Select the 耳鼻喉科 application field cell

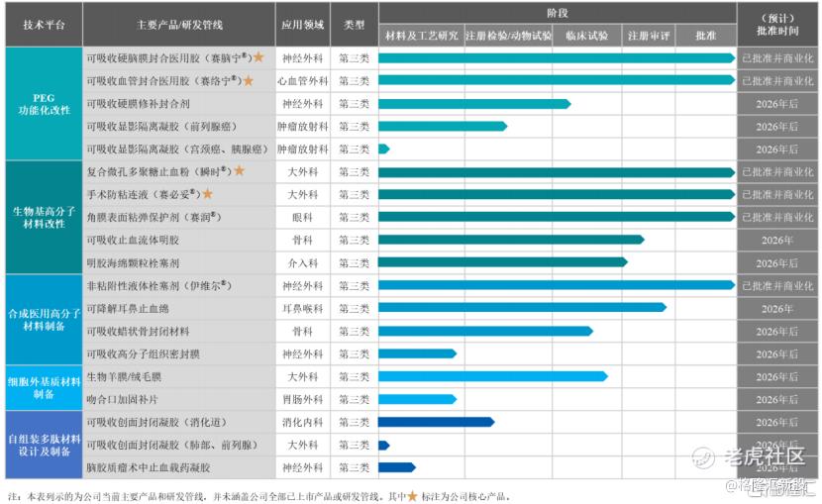point(302,309)
